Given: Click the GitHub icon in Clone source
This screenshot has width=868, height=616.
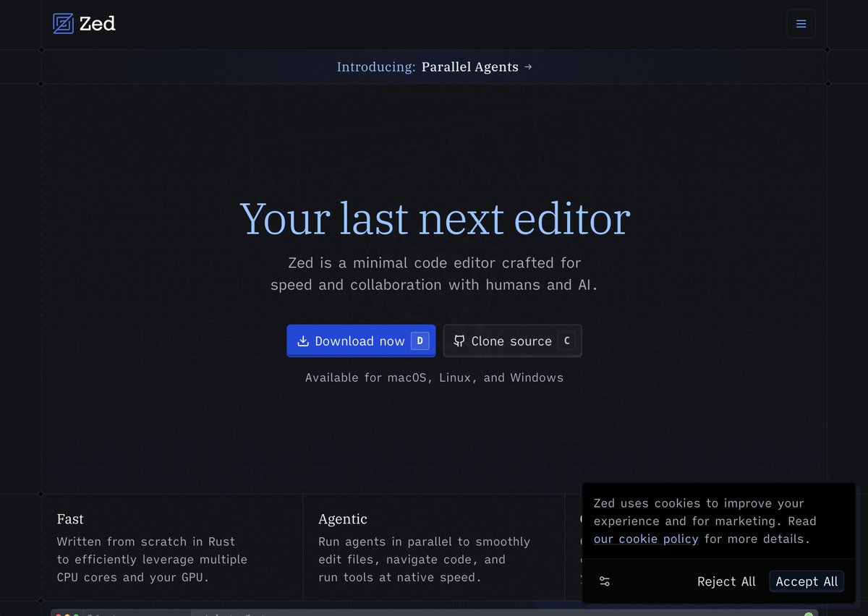Looking at the screenshot, I should [459, 341].
